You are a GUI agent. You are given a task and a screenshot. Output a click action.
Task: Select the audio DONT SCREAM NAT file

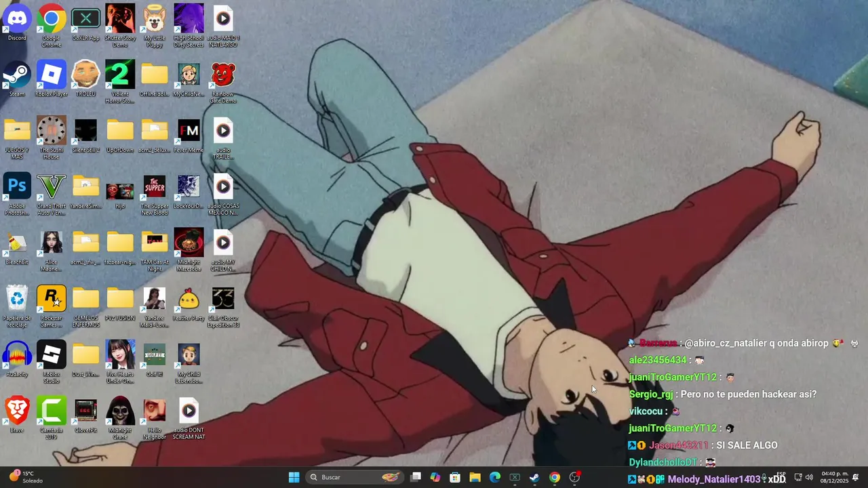click(189, 418)
